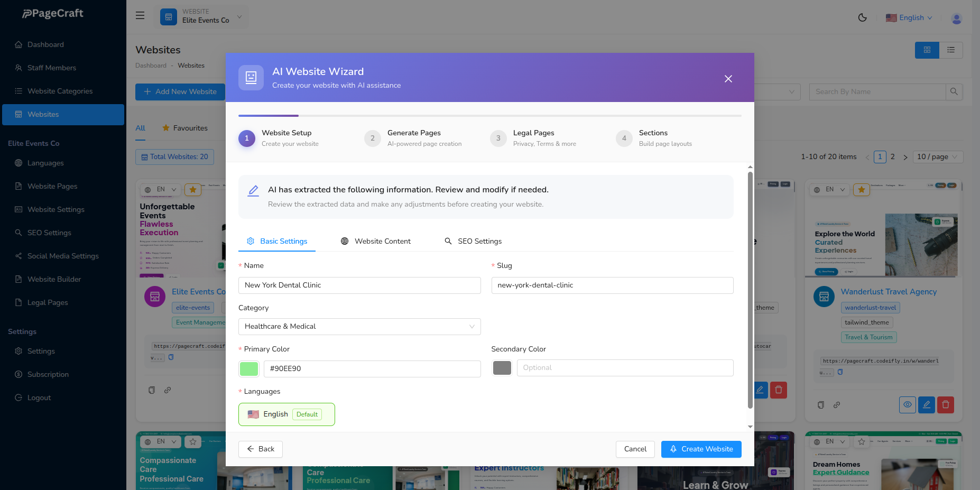Edit Wanderlust Travel Agency via the pencil icon

(x=927, y=405)
